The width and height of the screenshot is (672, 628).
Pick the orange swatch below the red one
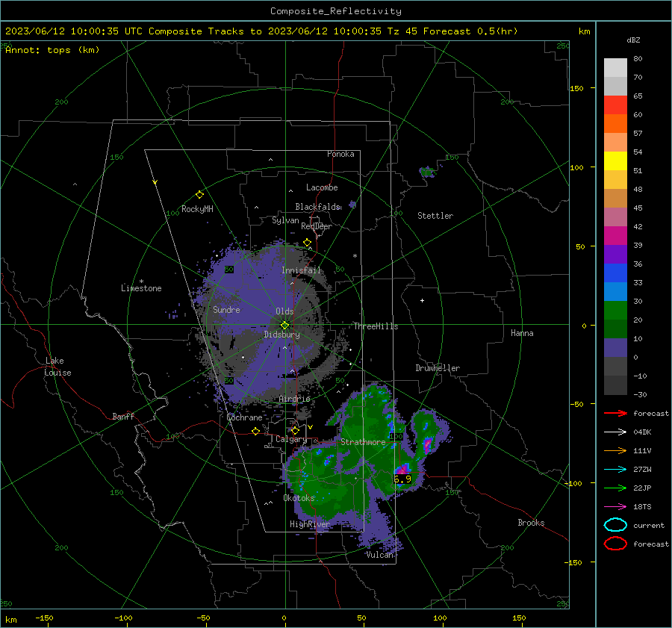pos(615,123)
